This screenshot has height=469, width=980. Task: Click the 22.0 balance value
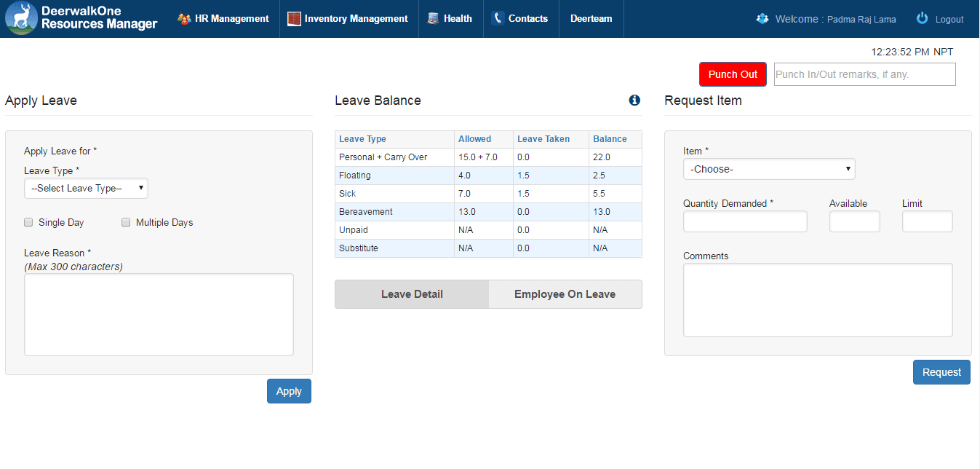(602, 157)
